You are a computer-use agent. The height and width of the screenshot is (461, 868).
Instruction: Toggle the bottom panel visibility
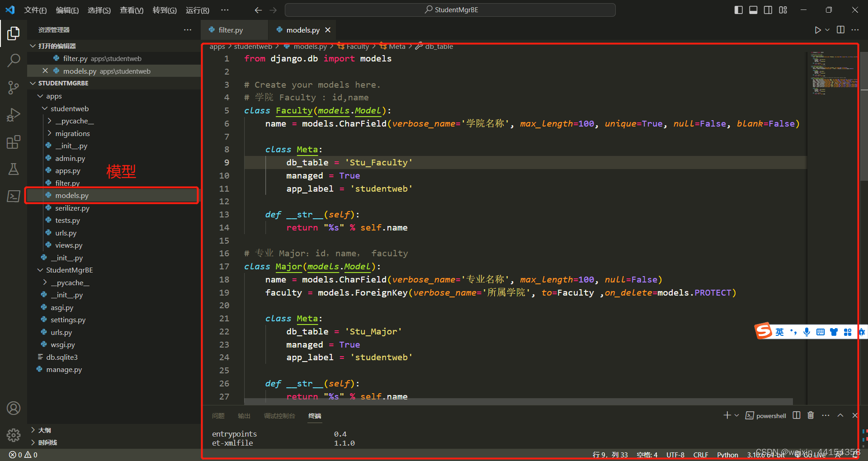coord(753,10)
